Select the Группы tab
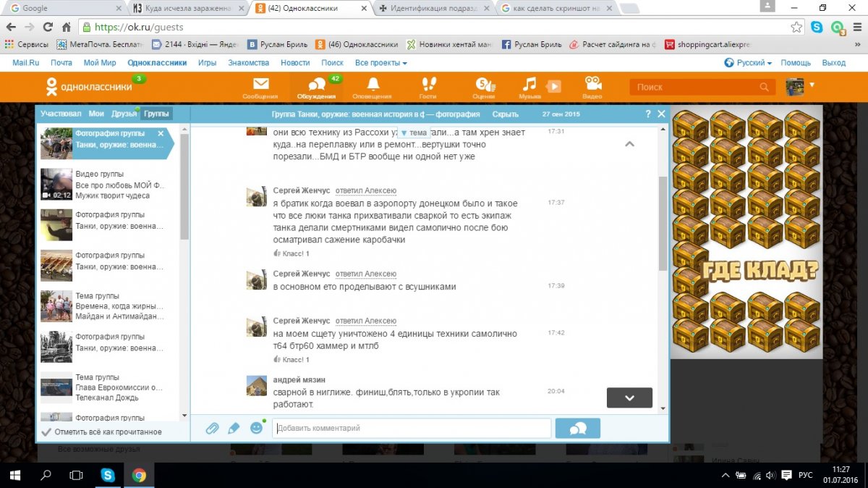Viewport: 868px width, 488px height. [156, 114]
